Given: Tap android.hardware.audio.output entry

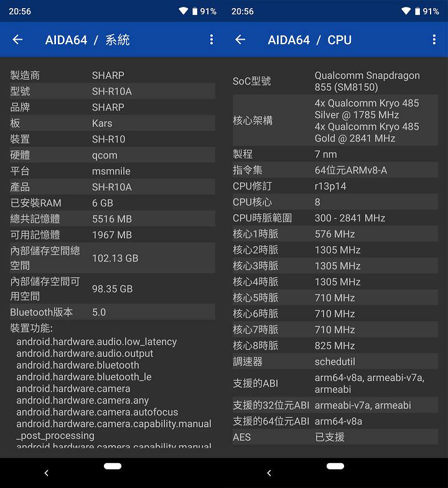Looking at the screenshot, I should point(85,354).
